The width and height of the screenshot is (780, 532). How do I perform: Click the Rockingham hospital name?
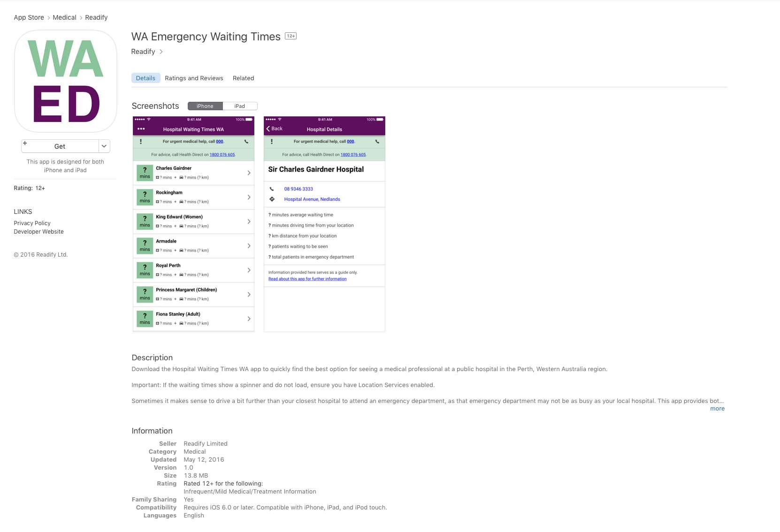coord(169,192)
